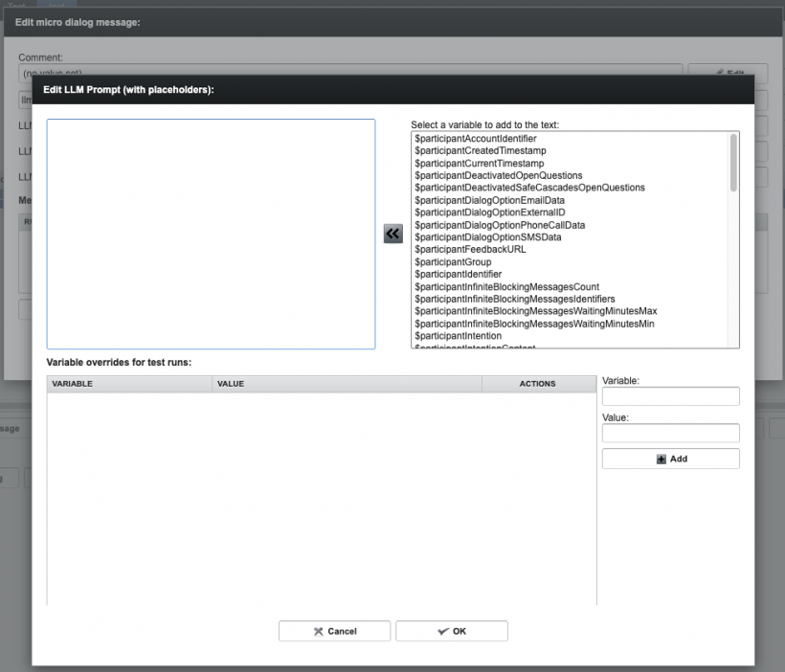The height and width of the screenshot is (672, 785).
Task: Click the VARIABLE column header
Action: coord(129,384)
